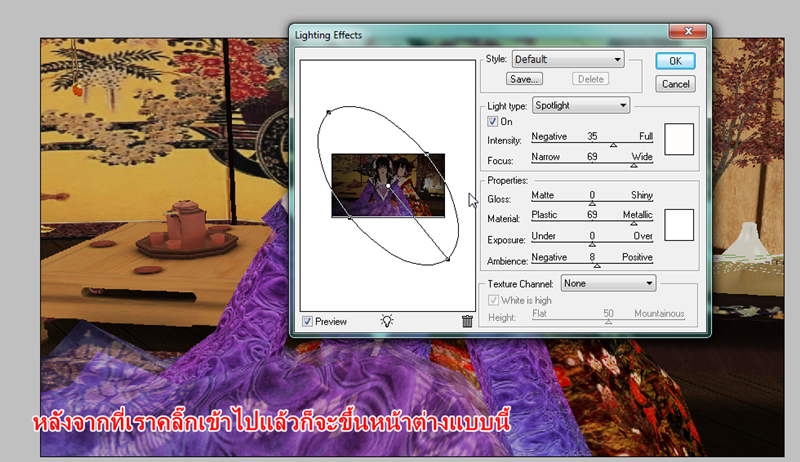Screen dimensions: 800x462
Task: Click the spotlight direction handle at the lower right of the ellipse
Action: 448,260
